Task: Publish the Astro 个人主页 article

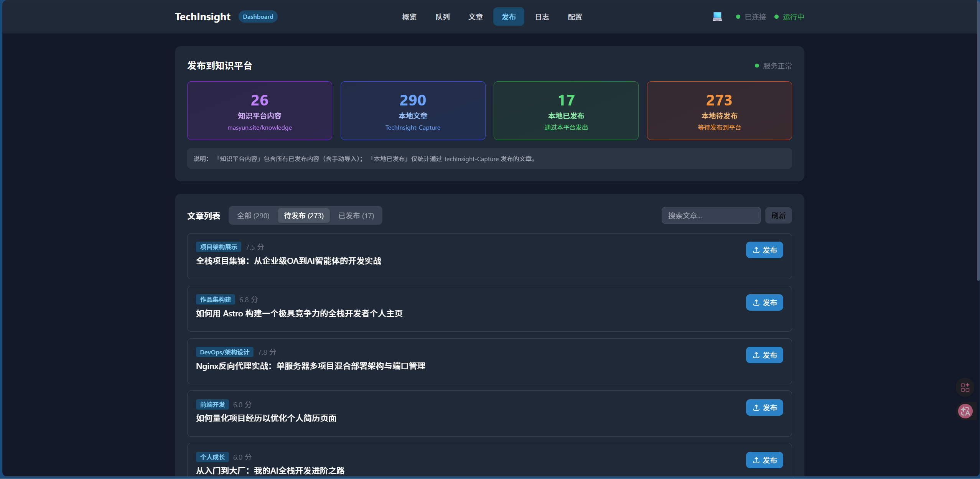Action: [x=764, y=303]
